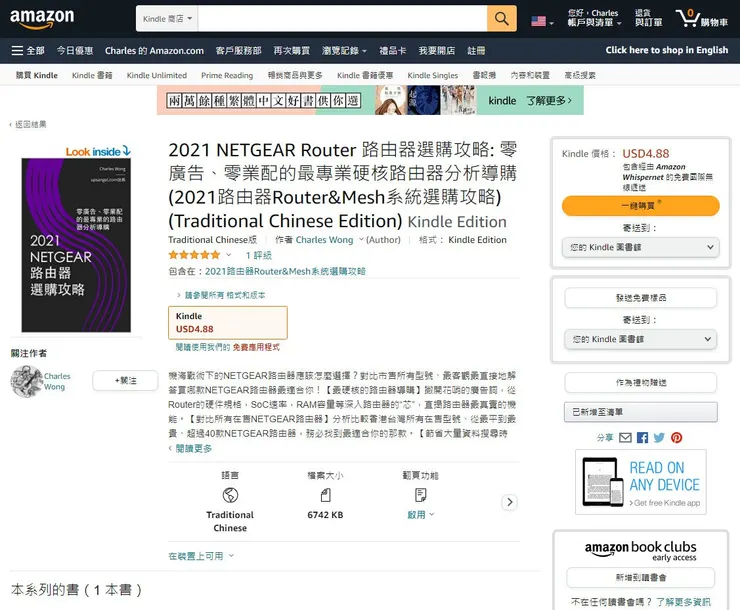Open Gift Cards nav item
The width and height of the screenshot is (740, 610).
point(393,50)
